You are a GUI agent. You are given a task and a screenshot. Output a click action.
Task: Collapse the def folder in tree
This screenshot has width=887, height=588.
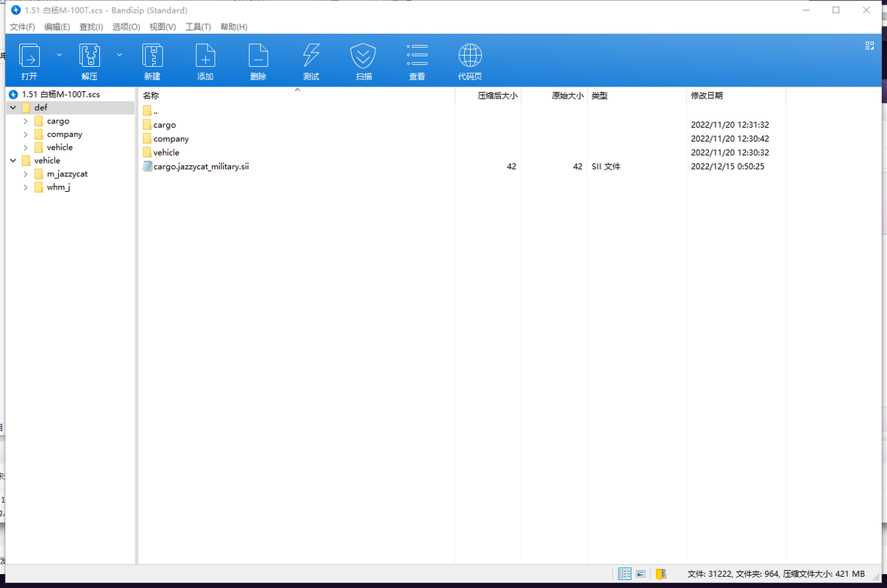pyautogui.click(x=13, y=108)
